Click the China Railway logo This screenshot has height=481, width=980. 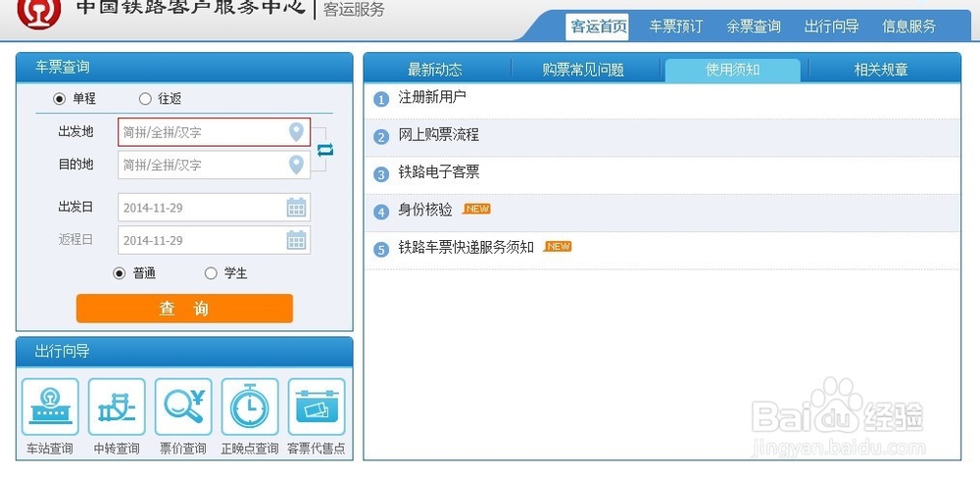39,13
